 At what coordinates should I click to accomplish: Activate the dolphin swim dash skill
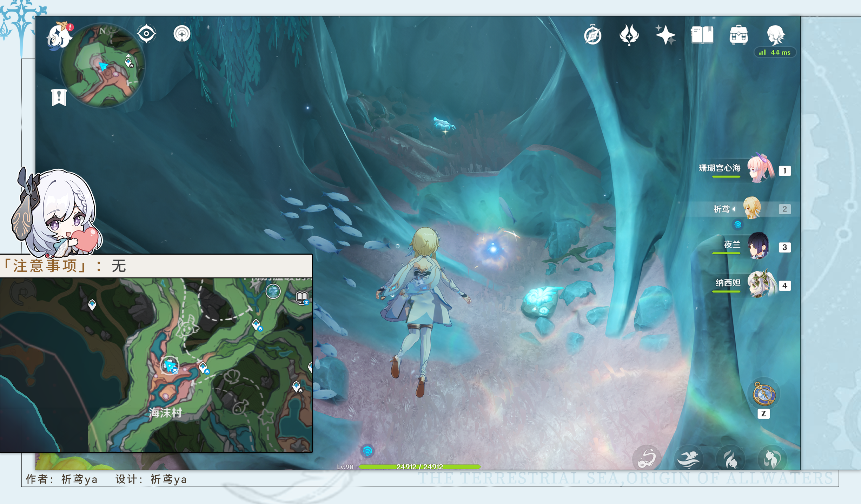(688, 459)
